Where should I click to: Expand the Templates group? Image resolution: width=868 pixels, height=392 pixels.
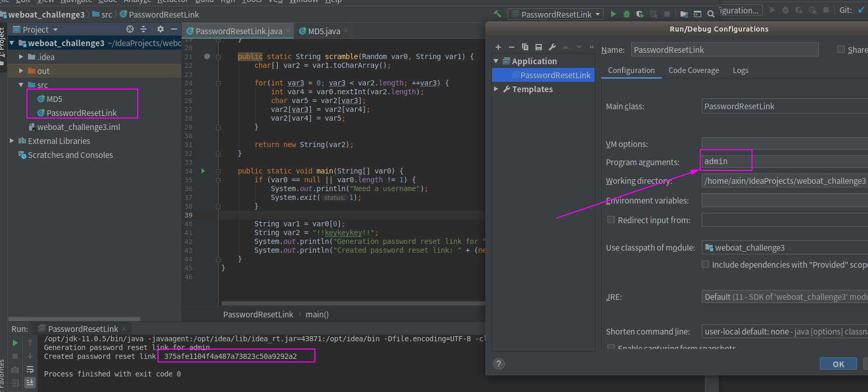pos(496,89)
